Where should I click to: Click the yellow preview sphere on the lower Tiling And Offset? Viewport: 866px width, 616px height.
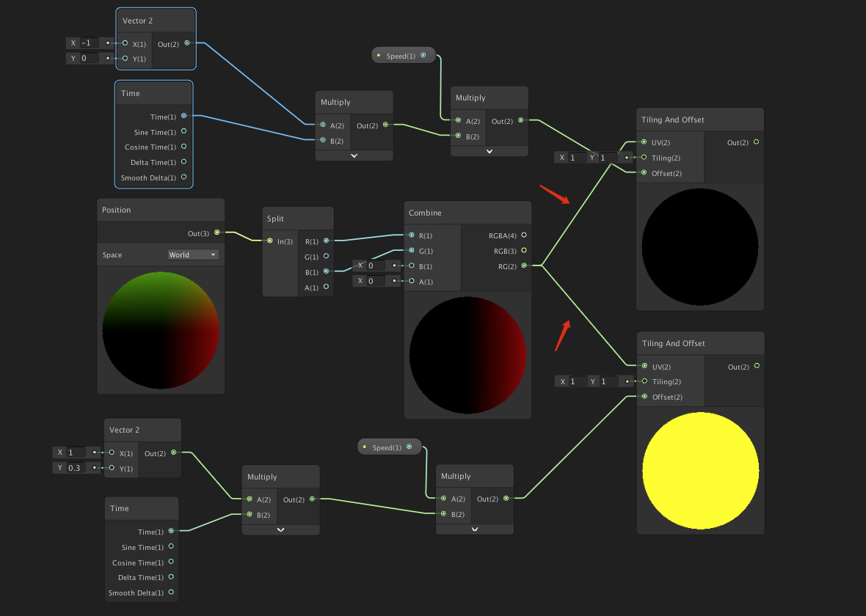699,470
